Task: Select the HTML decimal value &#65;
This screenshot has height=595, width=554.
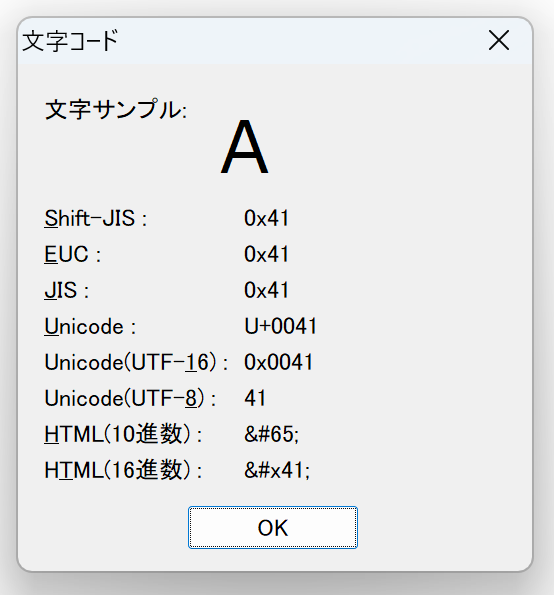Action: tap(271, 434)
